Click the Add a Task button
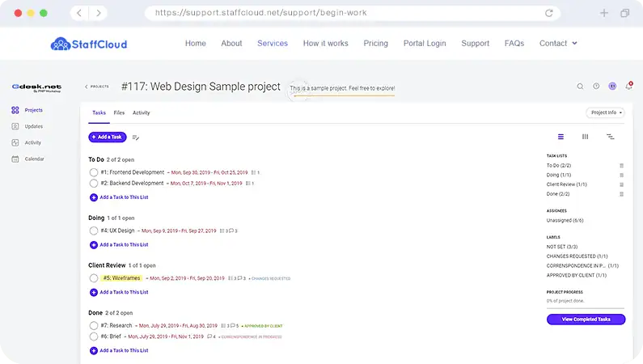Image resolution: width=643 pixels, height=364 pixels. coord(108,137)
